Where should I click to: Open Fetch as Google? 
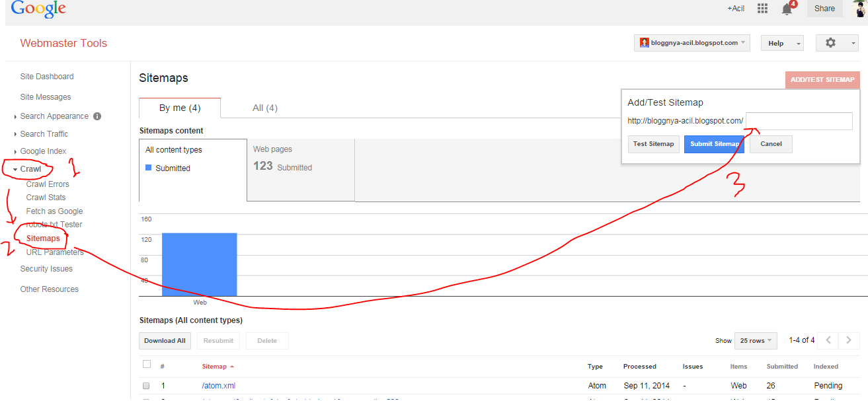[54, 211]
